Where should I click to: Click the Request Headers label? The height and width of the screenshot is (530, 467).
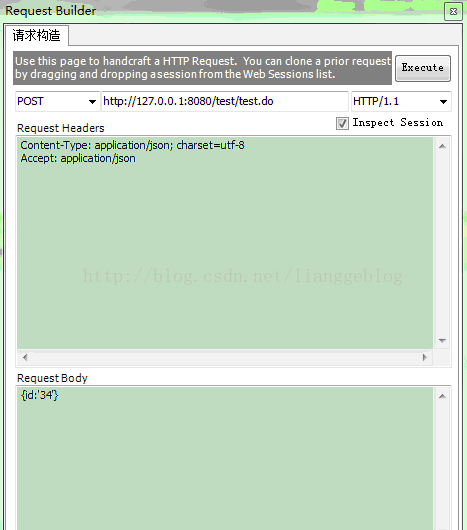pyautogui.click(x=61, y=128)
